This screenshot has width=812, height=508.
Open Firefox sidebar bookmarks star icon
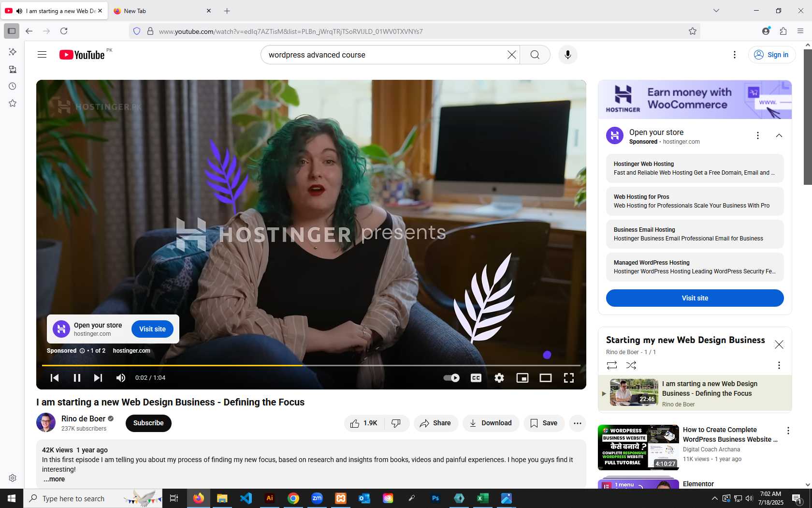[13, 103]
